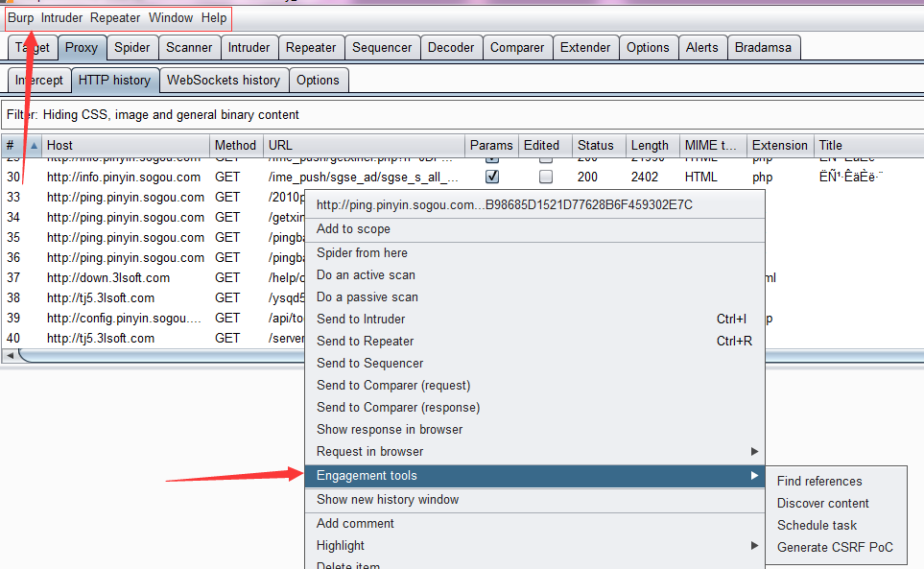Choose Discover content from Engagement tools

[822, 504]
